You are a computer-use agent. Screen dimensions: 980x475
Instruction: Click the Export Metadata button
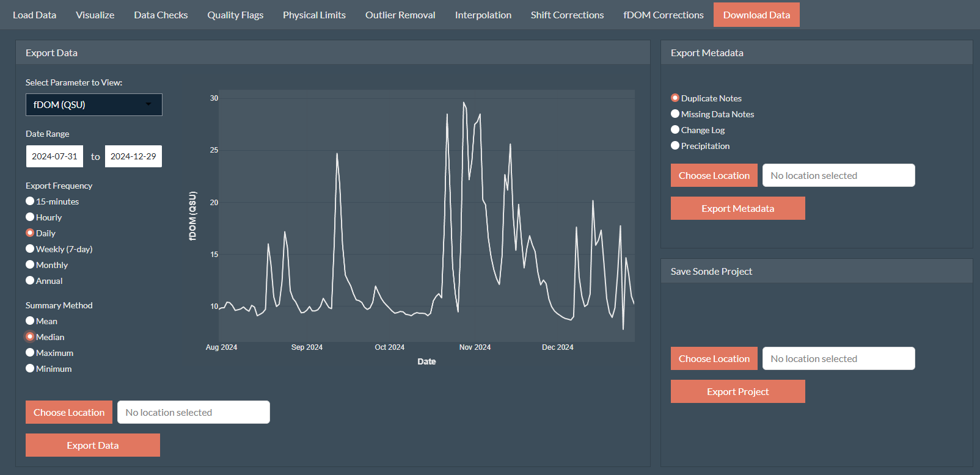(738, 208)
